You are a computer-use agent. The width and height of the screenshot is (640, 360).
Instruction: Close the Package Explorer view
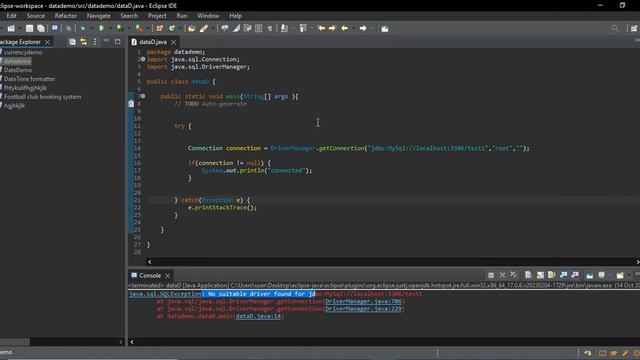point(47,42)
